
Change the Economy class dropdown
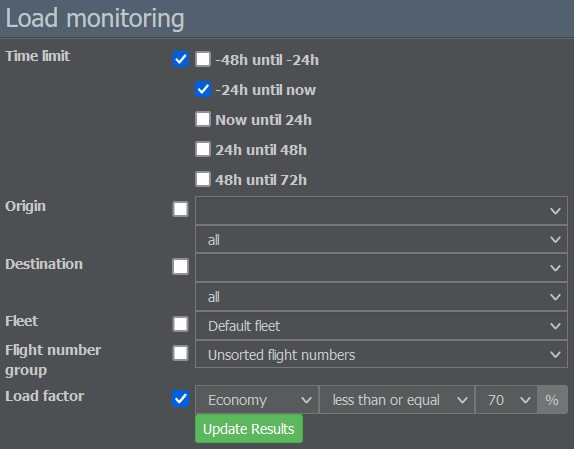click(257, 400)
